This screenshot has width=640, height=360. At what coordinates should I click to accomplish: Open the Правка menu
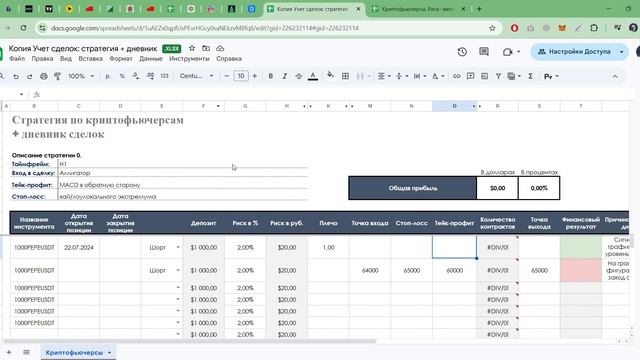tap(42, 59)
